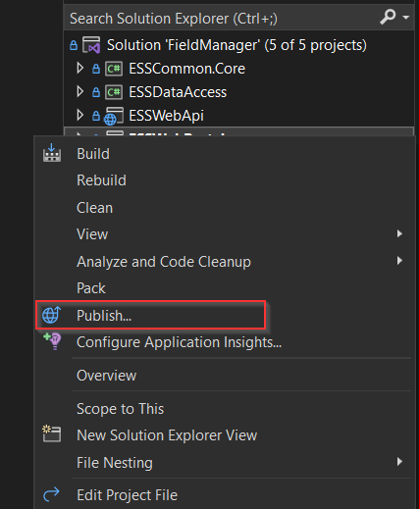
Task: Expand the ESSWebApi project node
Action: point(79,116)
